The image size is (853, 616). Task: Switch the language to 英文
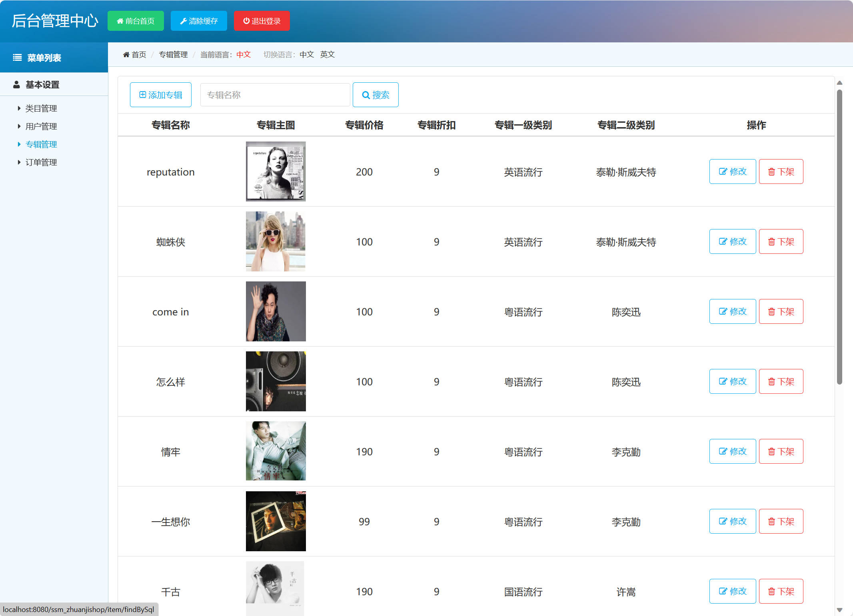coord(327,54)
